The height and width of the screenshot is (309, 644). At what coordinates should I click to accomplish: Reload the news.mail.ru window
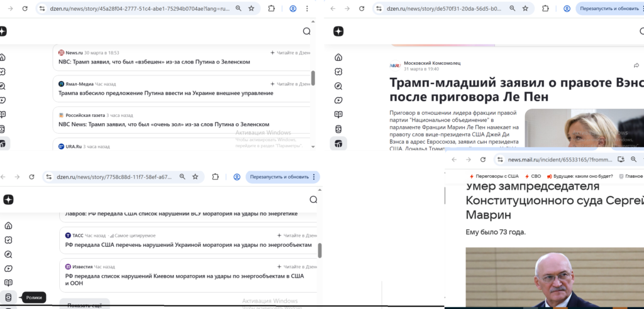(x=483, y=160)
